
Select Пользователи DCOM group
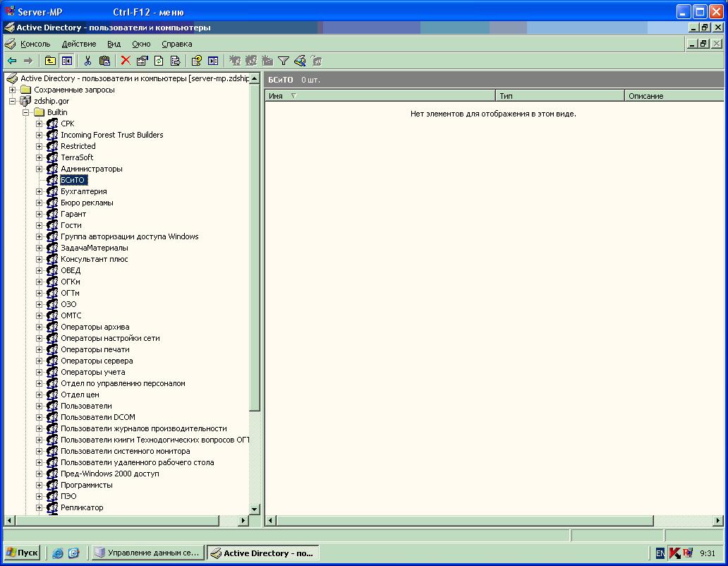[x=98, y=417]
